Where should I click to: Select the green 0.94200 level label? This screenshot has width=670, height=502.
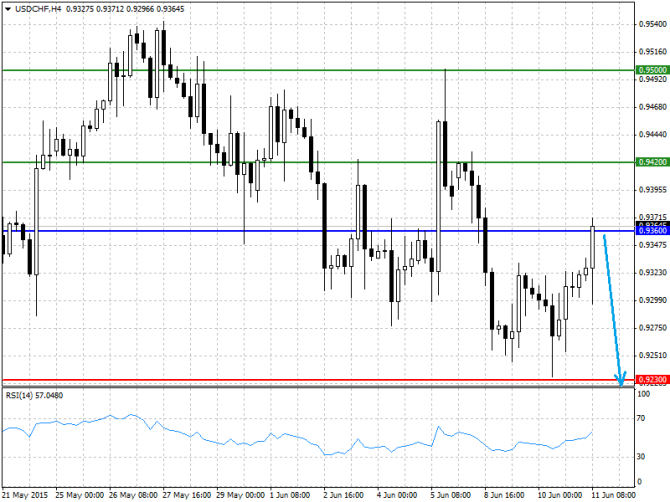(652, 162)
